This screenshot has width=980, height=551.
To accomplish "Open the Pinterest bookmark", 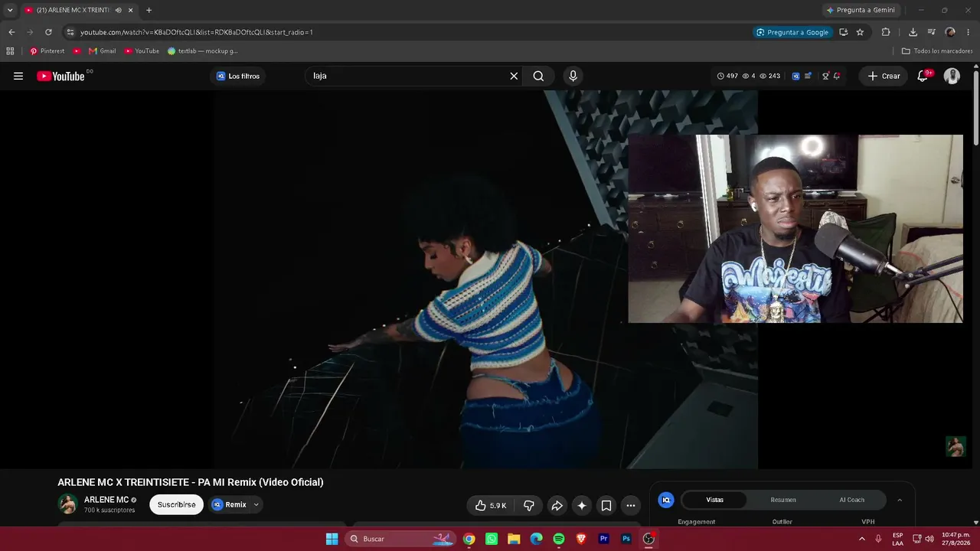I will pos(47,51).
